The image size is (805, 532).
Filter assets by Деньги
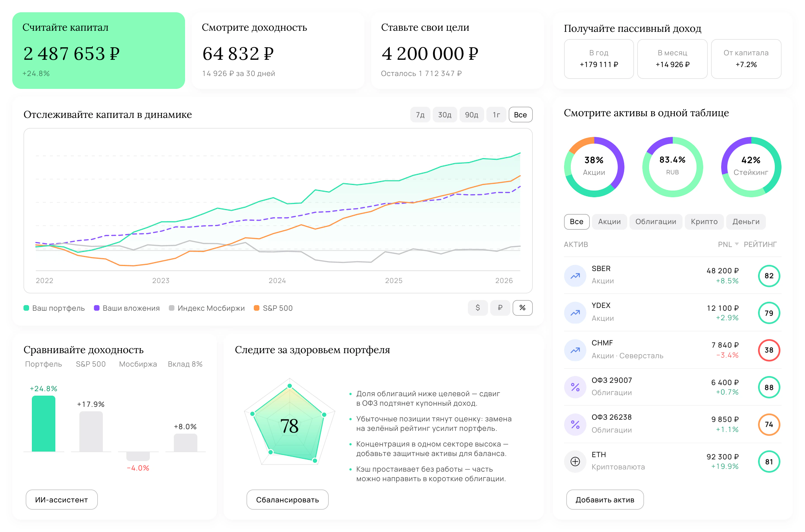coord(746,222)
